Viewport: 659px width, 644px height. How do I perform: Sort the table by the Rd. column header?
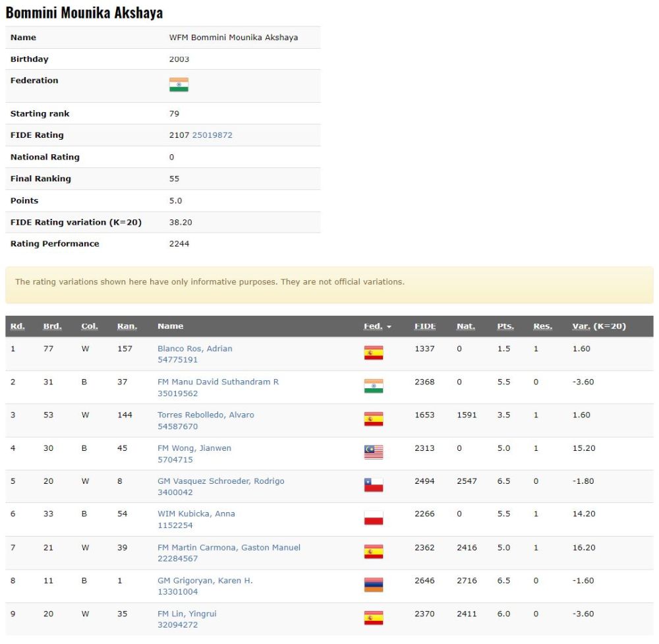point(18,326)
